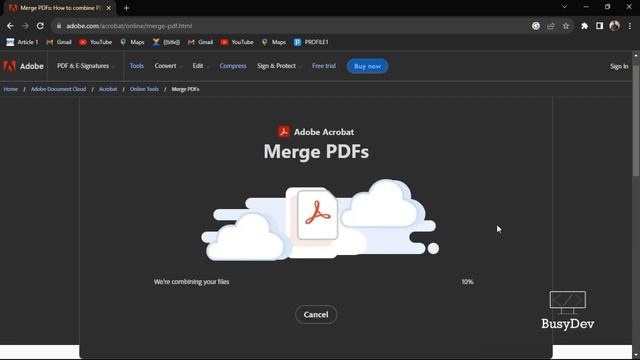640x360 pixels.
Task: Click the padlock site info icon
Action: [x=59, y=26]
